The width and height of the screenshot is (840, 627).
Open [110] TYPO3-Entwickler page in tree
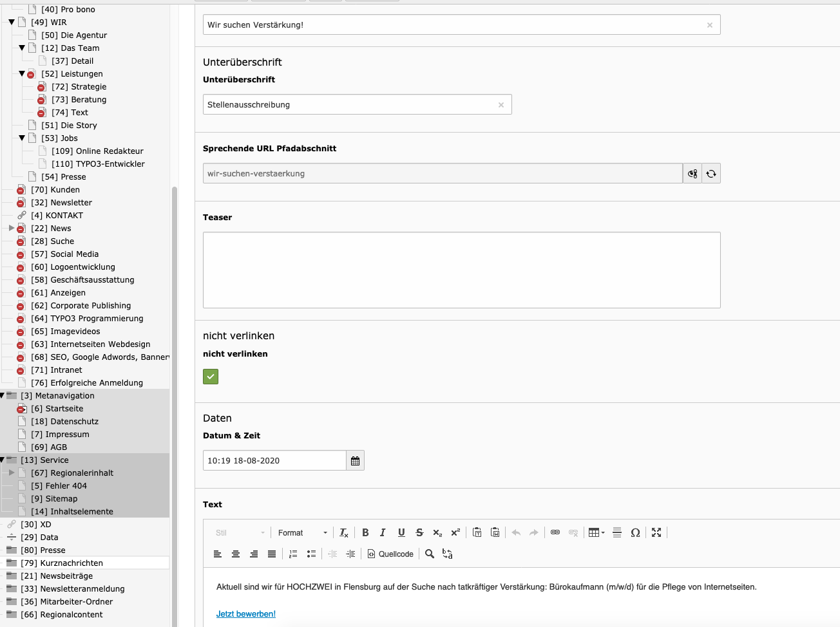tap(98, 164)
